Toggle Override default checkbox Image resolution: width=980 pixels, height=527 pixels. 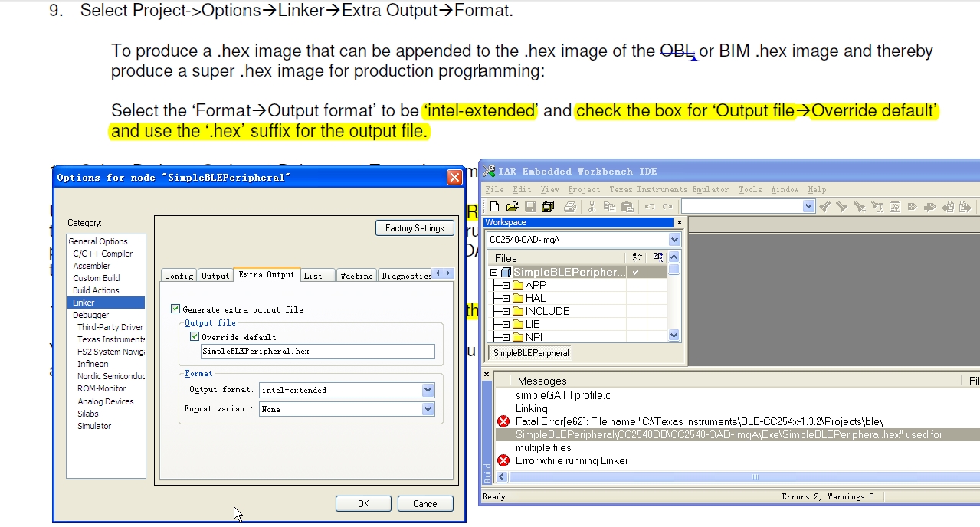point(195,336)
